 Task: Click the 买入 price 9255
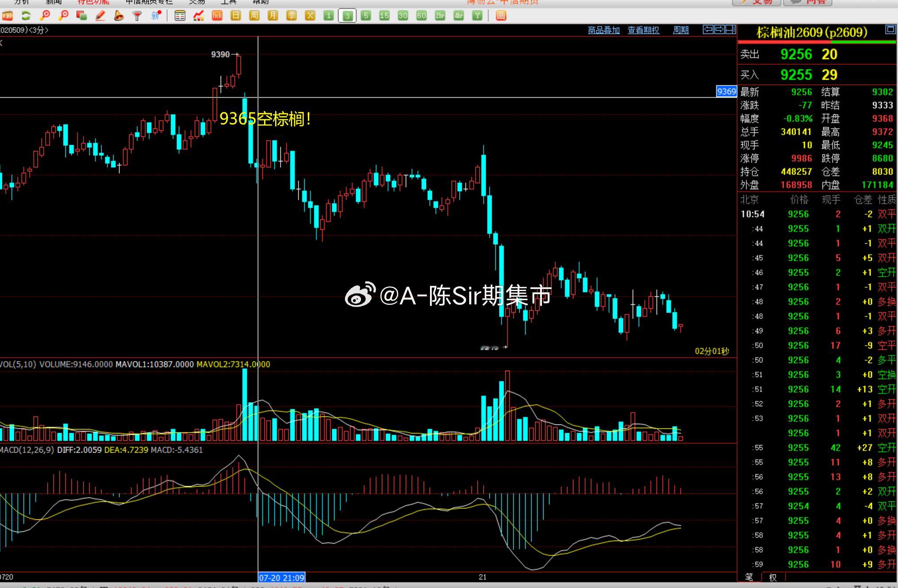[x=796, y=75]
